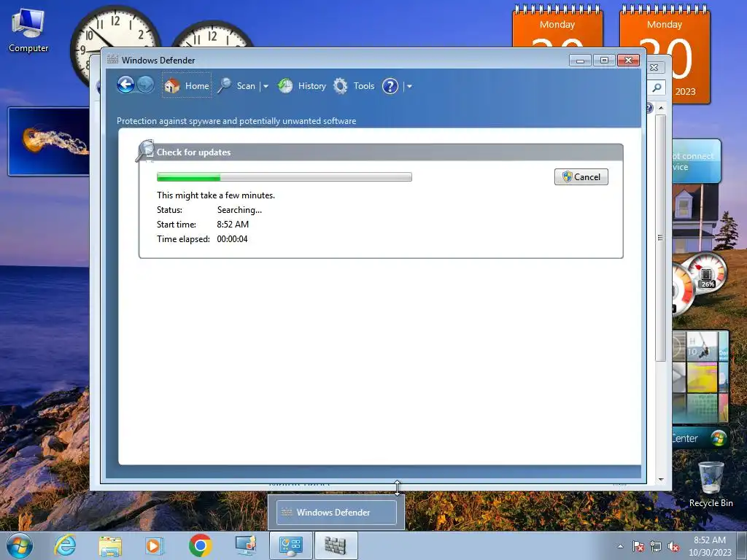Click the time elapsed value '00:00:04'
Screen dimensions: 747x560
(x=233, y=239)
